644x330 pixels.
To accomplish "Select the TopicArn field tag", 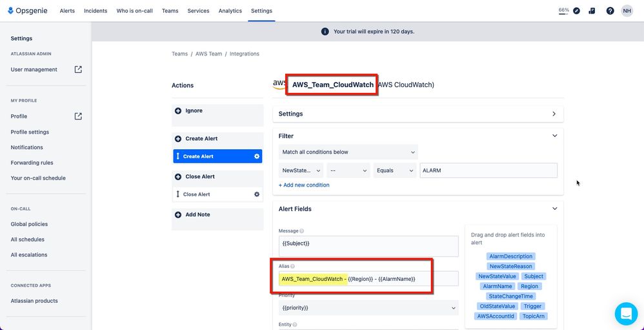I will pyautogui.click(x=533, y=316).
